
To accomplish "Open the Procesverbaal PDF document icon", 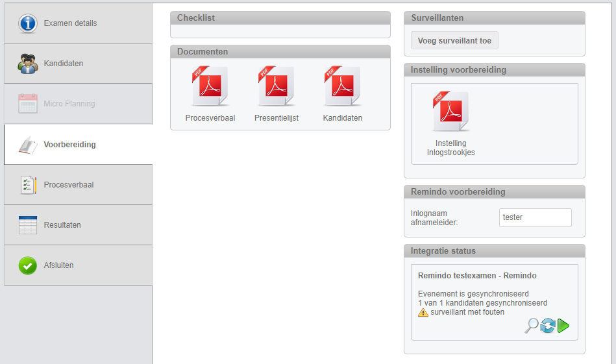I will tap(210, 86).
